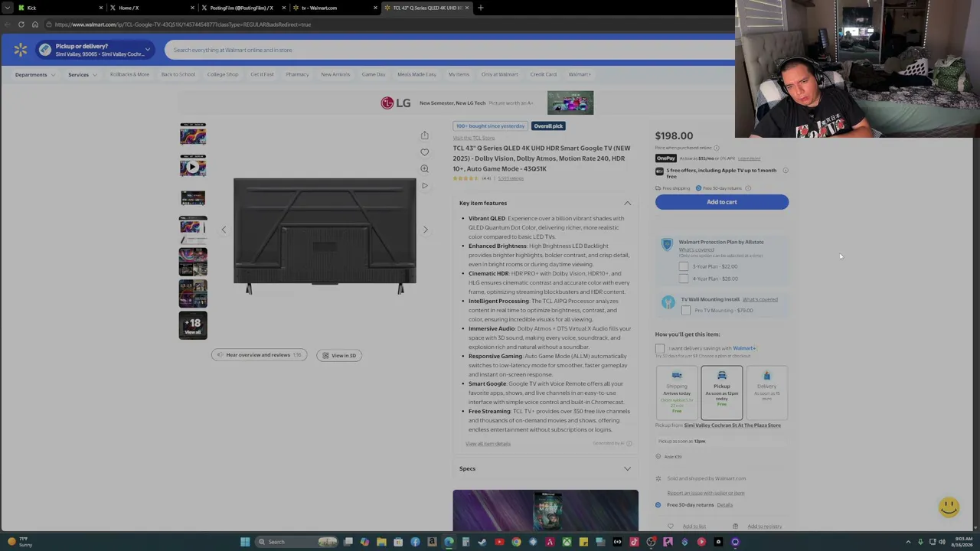Close the Kick browser tab

101,8
